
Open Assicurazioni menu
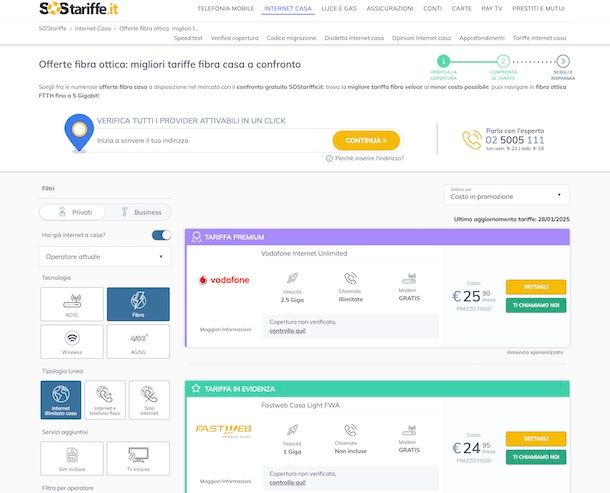pyautogui.click(x=390, y=8)
